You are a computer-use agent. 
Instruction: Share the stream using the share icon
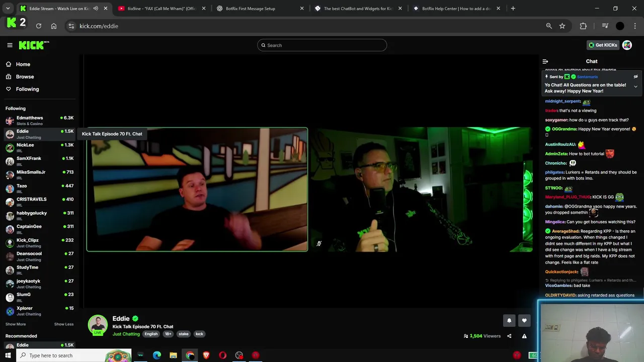click(509, 336)
